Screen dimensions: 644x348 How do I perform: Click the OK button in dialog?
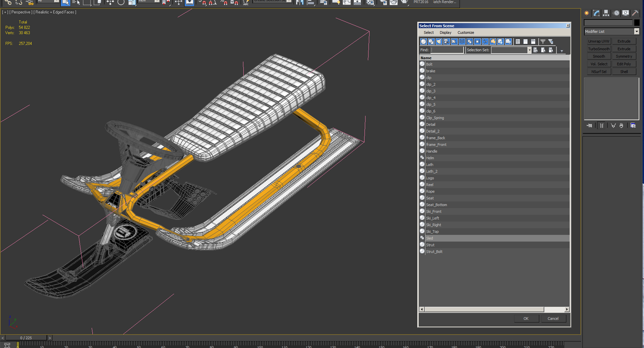pyautogui.click(x=526, y=318)
